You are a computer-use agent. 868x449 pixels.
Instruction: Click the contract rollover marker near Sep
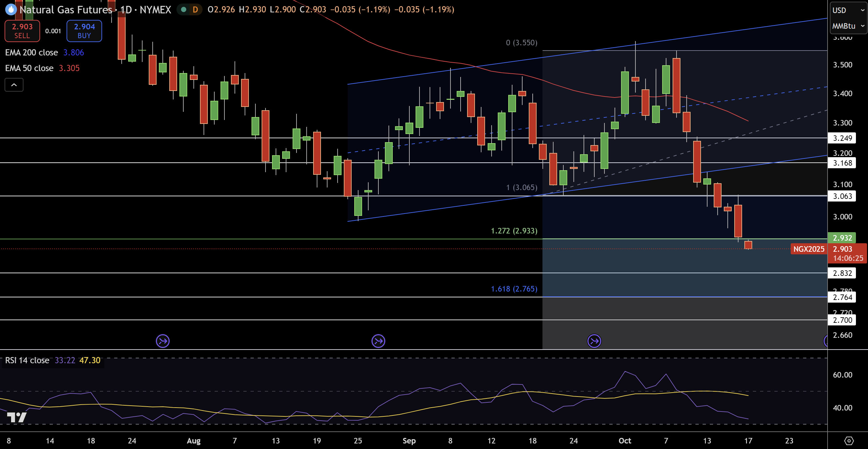tap(378, 341)
